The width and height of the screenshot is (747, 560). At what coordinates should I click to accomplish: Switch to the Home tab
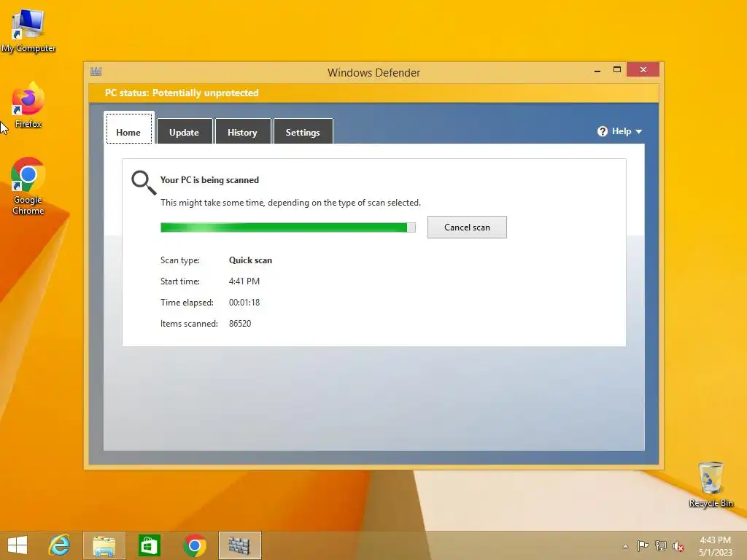click(x=128, y=128)
